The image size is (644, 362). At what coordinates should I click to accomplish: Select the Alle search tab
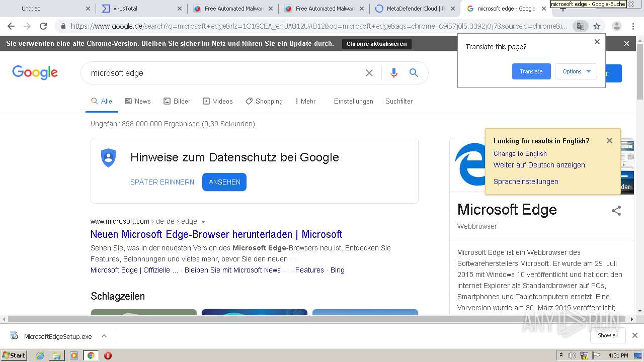coord(102,101)
